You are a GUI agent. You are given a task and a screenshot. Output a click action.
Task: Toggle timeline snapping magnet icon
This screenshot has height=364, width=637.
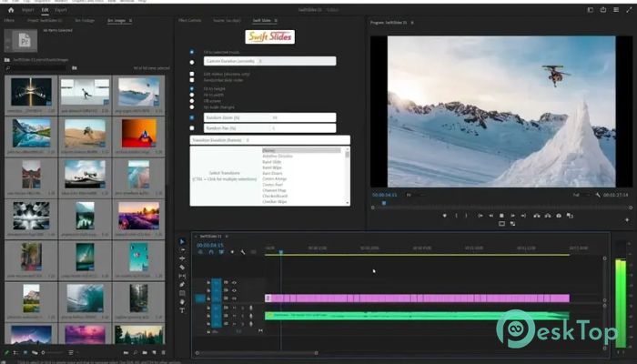pyautogui.click(x=211, y=252)
